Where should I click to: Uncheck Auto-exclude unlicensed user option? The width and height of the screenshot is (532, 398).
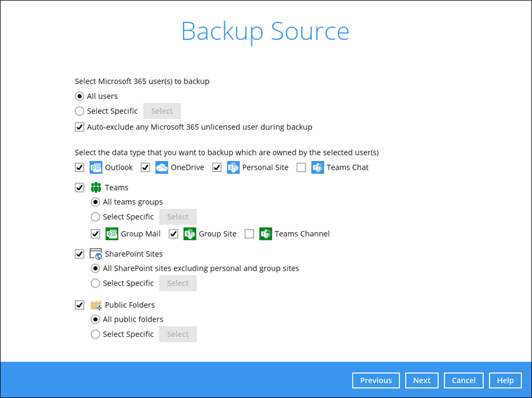coord(79,127)
